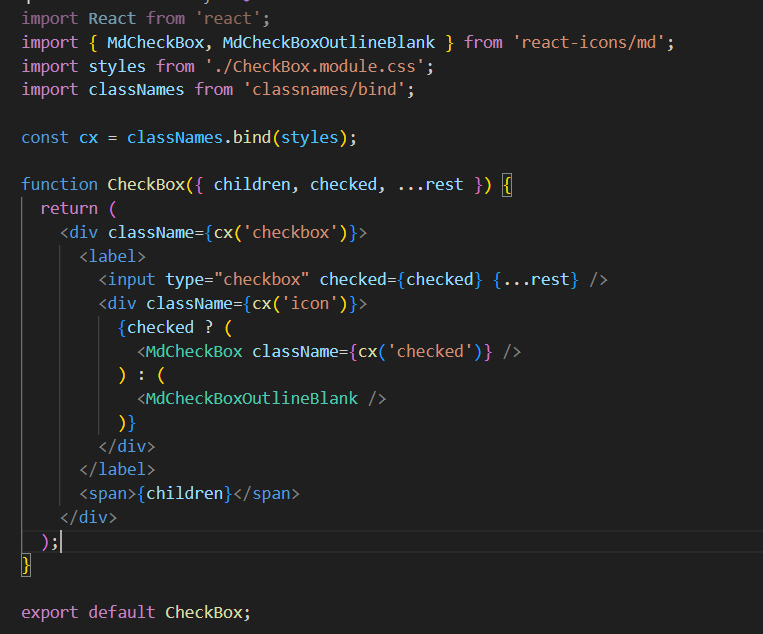Click {children} inside the span

coord(184,493)
